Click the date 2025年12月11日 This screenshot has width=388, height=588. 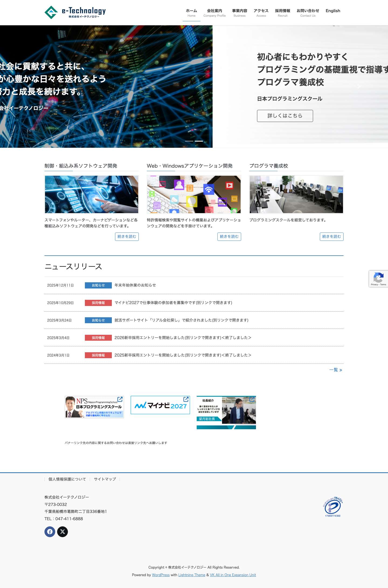point(60,285)
